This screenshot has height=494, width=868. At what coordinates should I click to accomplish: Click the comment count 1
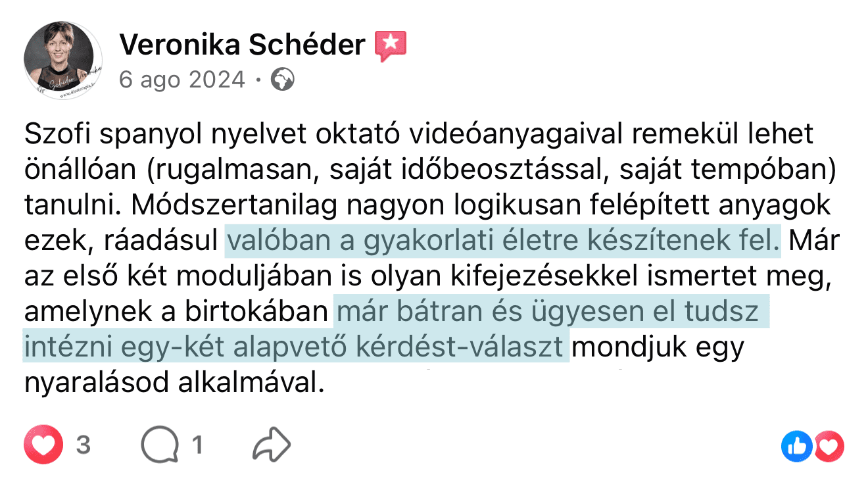tap(197, 446)
